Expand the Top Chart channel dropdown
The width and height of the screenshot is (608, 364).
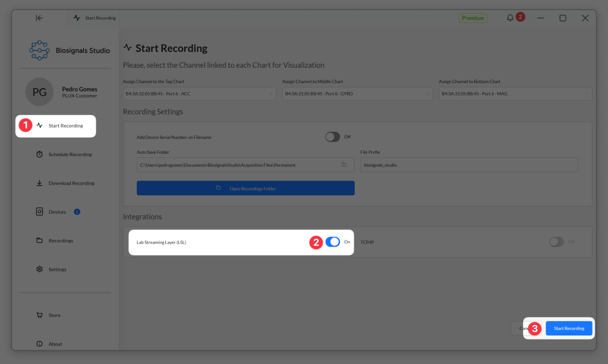pyautogui.click(x=199, y=94)
